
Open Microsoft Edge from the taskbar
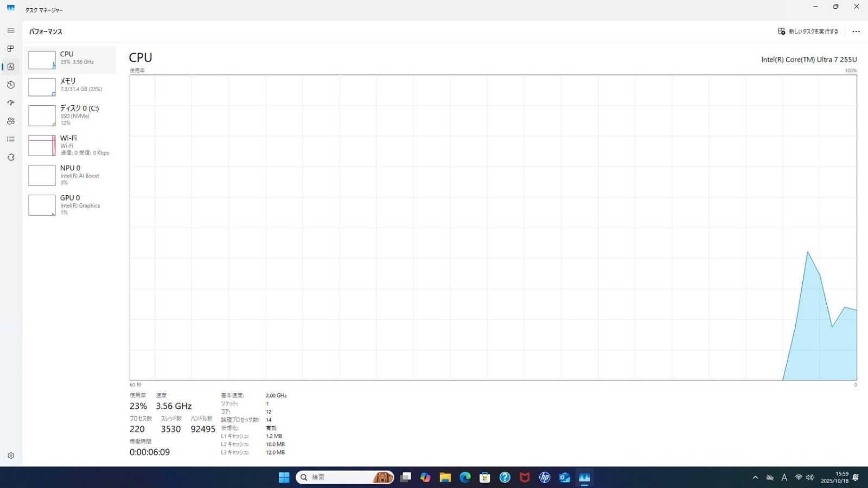click(465, 477)
